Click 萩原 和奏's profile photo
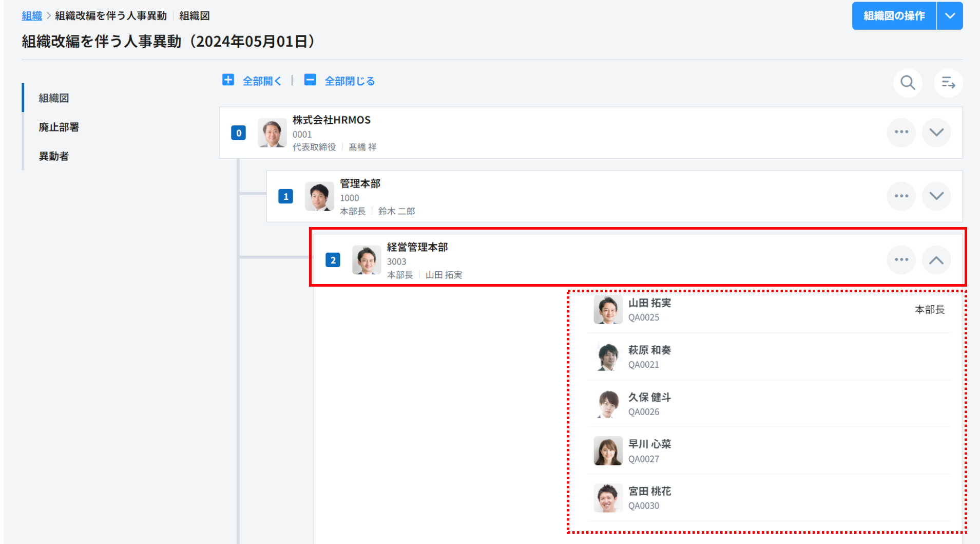980x544 pixels. (x=608, y=357)
